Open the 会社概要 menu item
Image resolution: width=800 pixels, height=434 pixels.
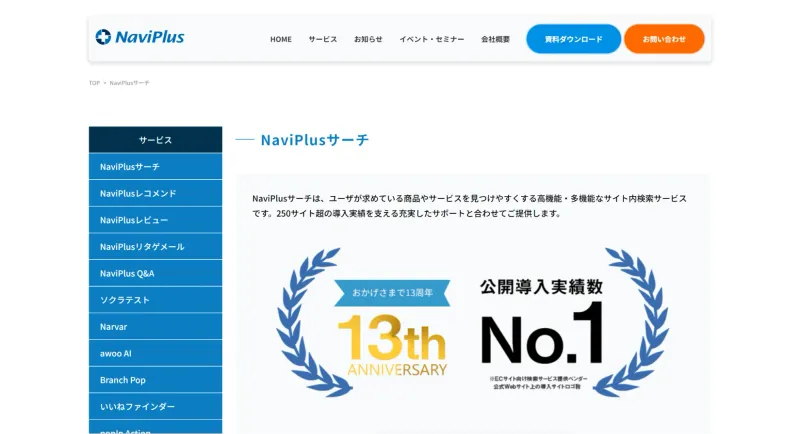(495, 39)
